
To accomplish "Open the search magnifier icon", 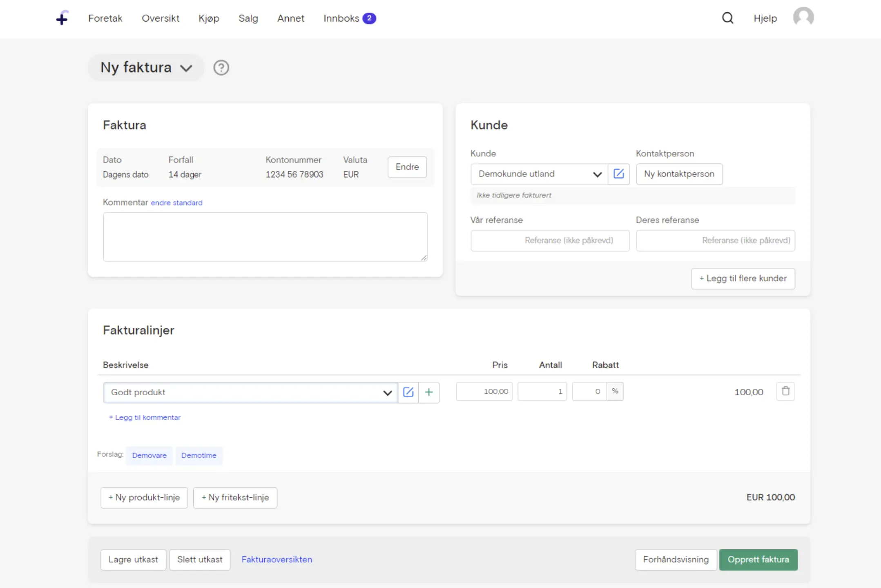I will tap(727, 18).
